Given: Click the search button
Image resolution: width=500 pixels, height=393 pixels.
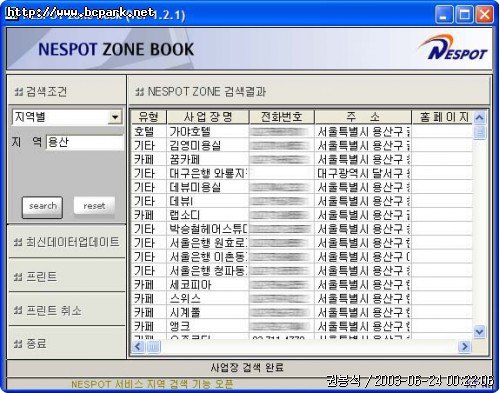Looking at the screenshot, I should click(x=42, y=207).
